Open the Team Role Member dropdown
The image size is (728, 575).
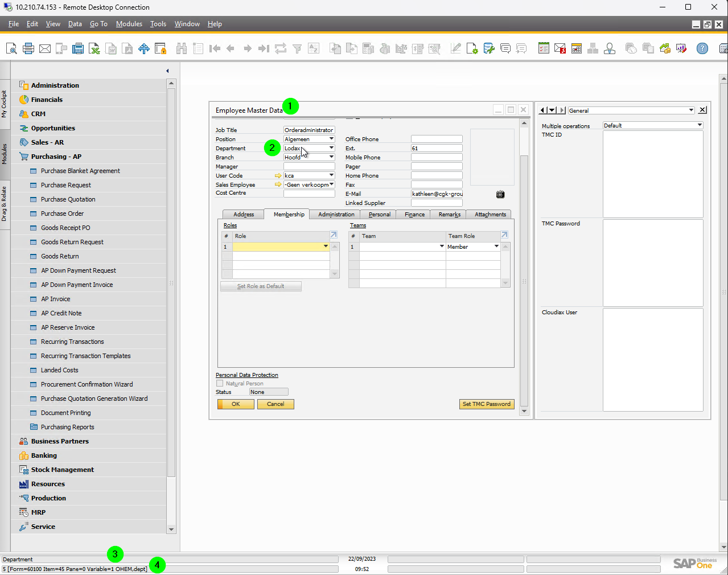(x=496, y=247)
